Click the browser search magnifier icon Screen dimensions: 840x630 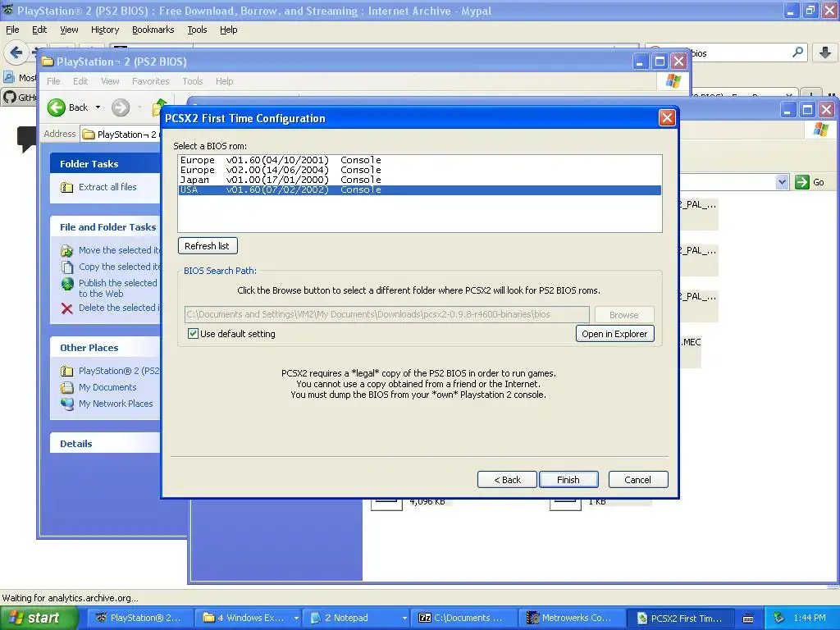[797, 52]
